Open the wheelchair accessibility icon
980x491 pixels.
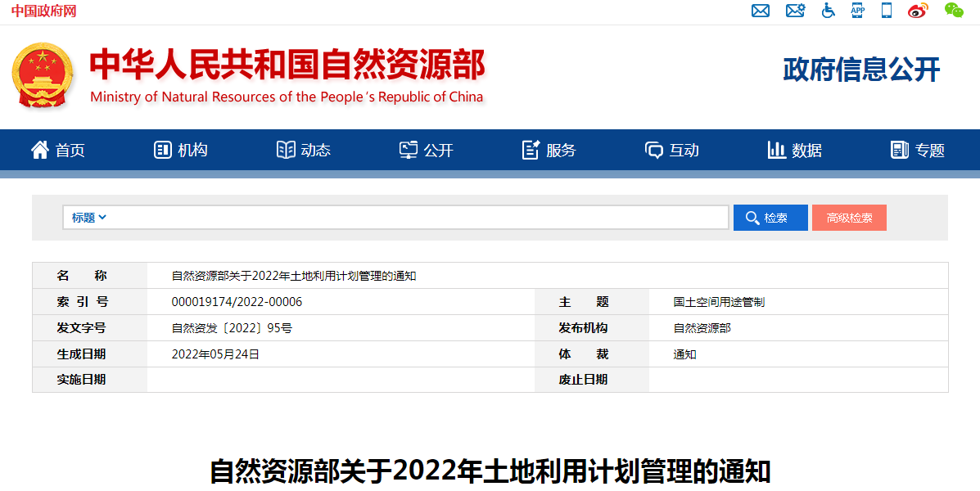(x=828, y=11)
